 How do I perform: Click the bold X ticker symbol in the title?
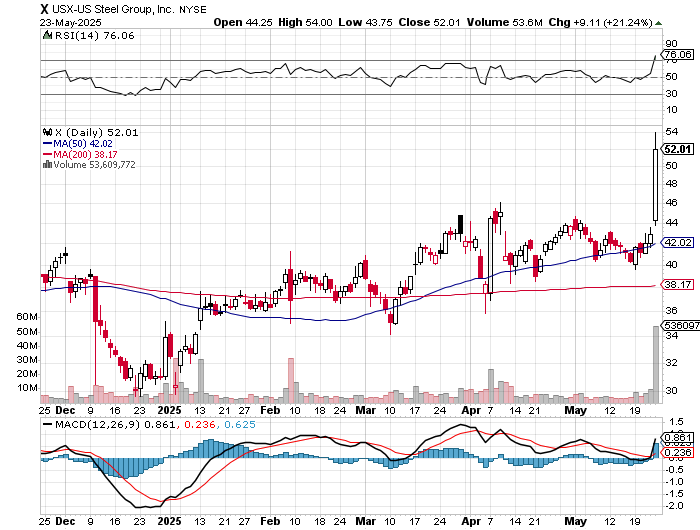[x=44, y=9]
